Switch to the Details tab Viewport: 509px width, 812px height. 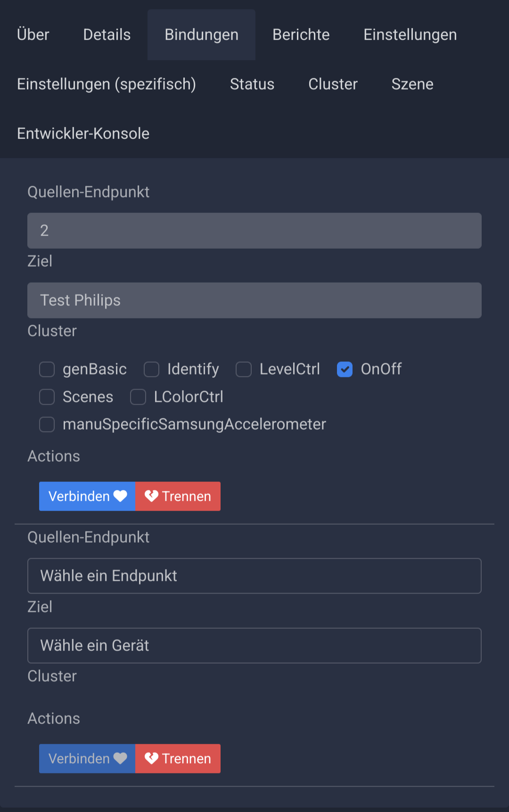pyautogui.click(x=107, y=35)
